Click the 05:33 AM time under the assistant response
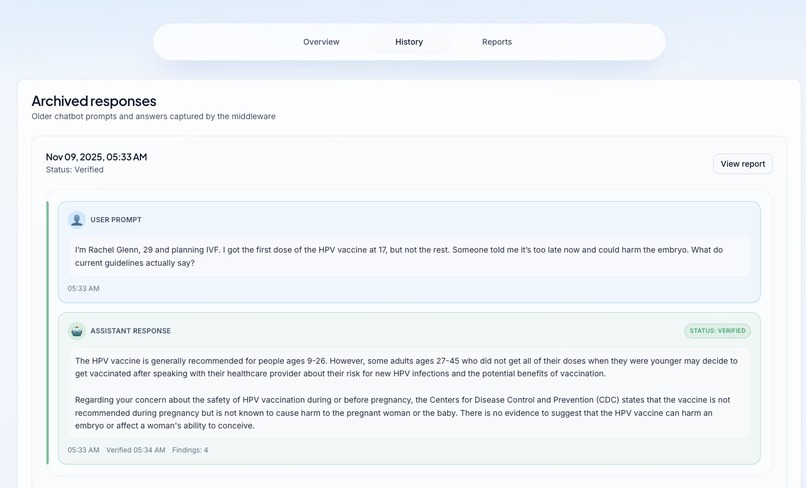Viewport: 806px width, 488px height. [x=83, y=450]
